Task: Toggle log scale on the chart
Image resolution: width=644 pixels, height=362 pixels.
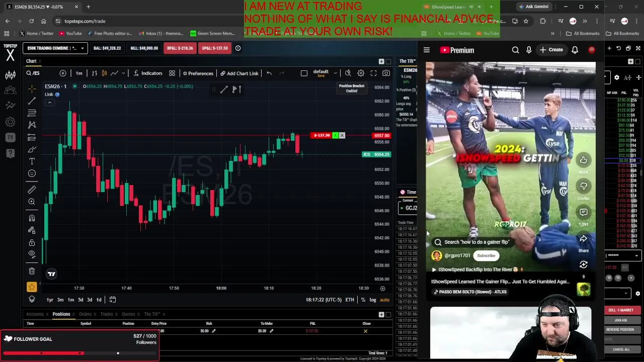Action: [x=373, y=300]
